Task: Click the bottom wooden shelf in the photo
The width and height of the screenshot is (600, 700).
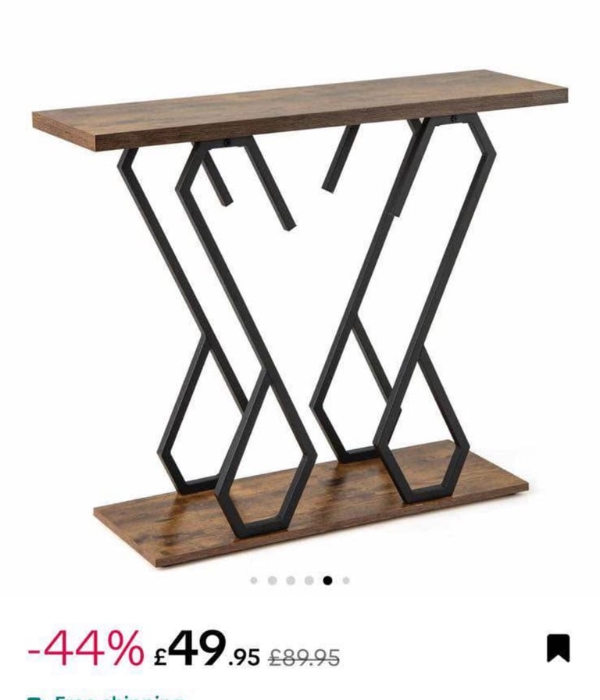Action: [311, 504]
